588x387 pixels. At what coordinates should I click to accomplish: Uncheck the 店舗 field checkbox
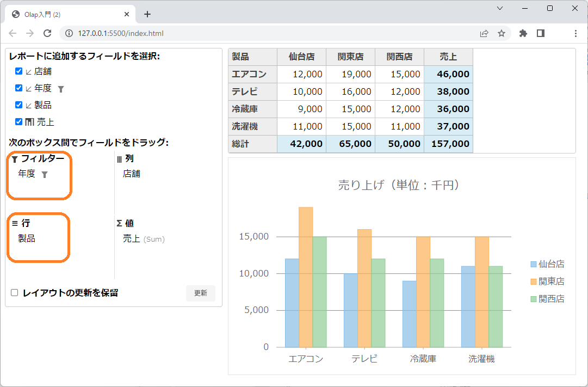click(x=18, y=71)
